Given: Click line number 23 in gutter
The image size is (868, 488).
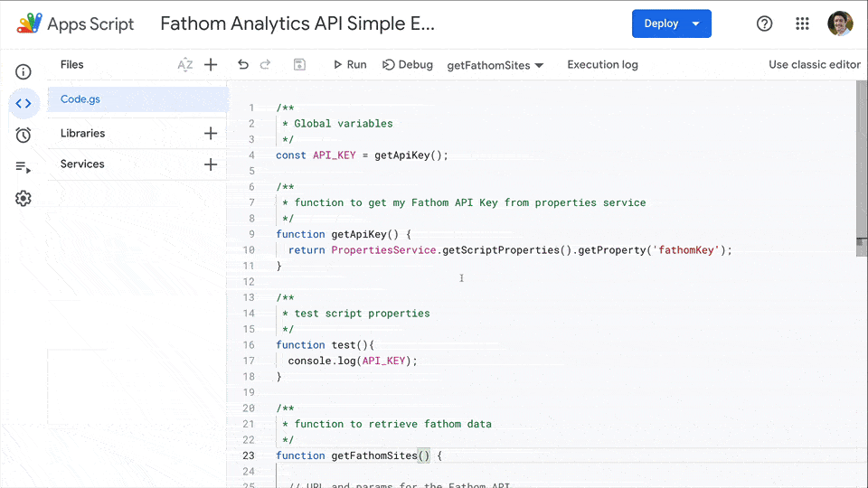Looking at the screenshot, I should (249, 455).
